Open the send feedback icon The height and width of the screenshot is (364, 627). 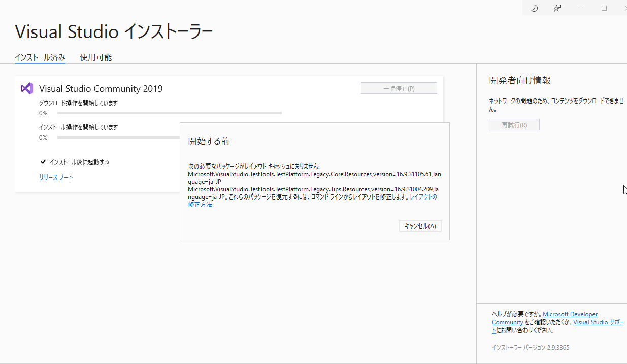coord(557,8)
